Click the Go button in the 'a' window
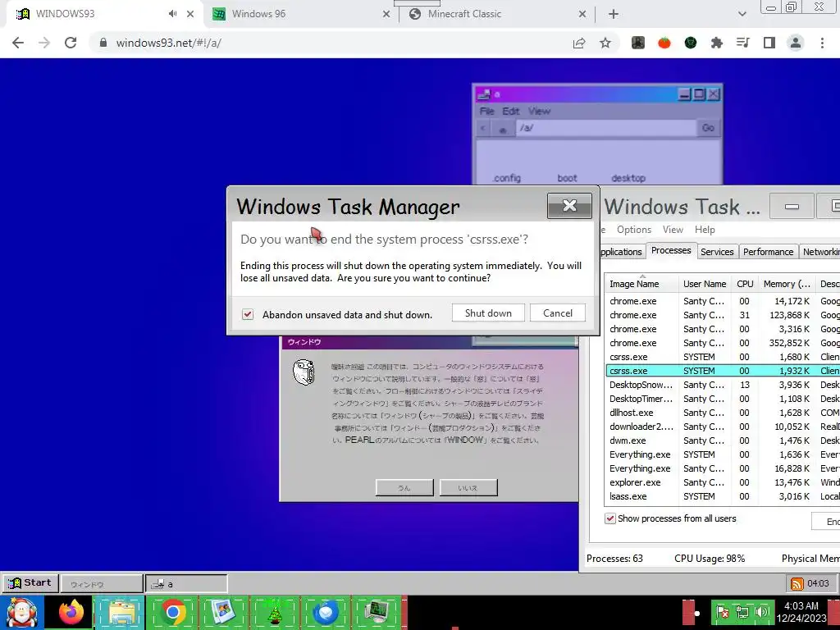This screenshot has height=630, width=840. click(708, 127)
